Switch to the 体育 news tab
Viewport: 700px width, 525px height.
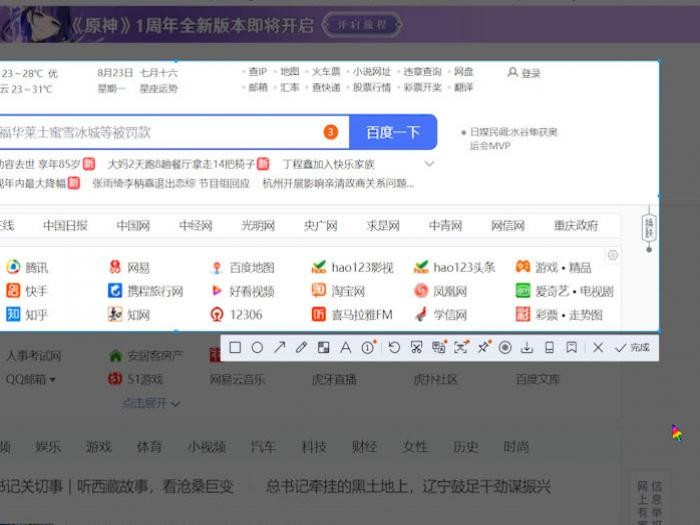click(149, 446)
